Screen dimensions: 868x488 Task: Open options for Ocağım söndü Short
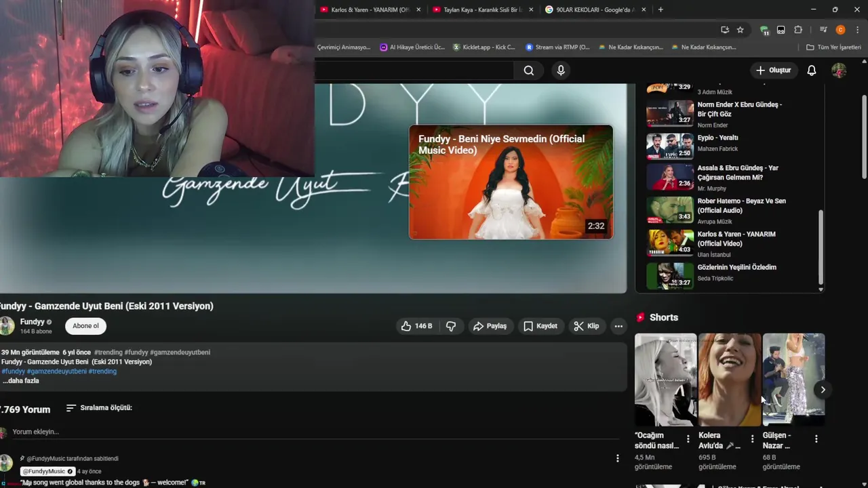[688, 439]
